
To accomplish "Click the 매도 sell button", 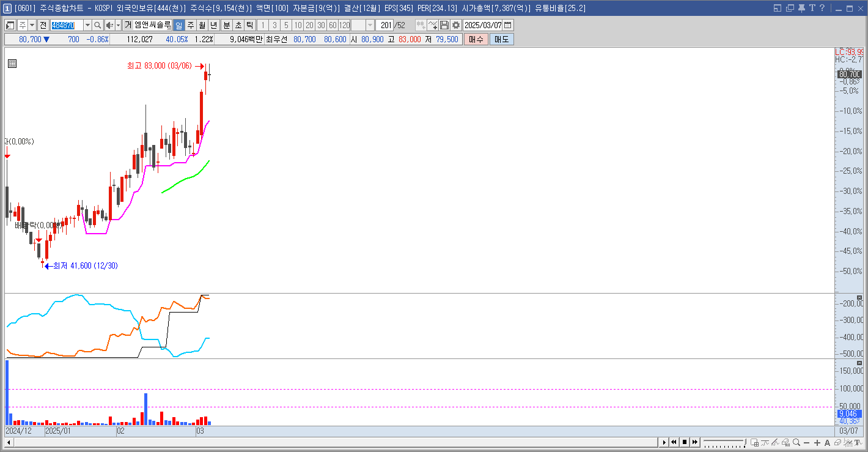I will pos(502,39).
